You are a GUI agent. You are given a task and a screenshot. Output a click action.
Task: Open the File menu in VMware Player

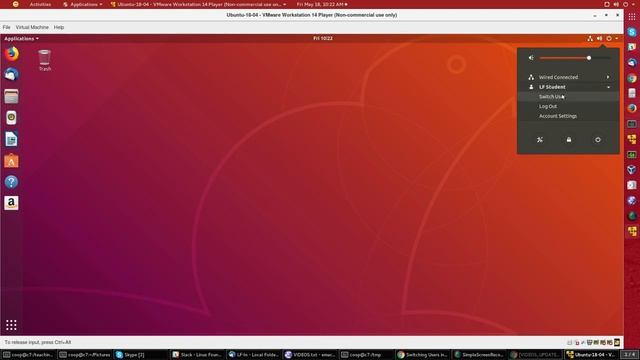pos(7,27)
